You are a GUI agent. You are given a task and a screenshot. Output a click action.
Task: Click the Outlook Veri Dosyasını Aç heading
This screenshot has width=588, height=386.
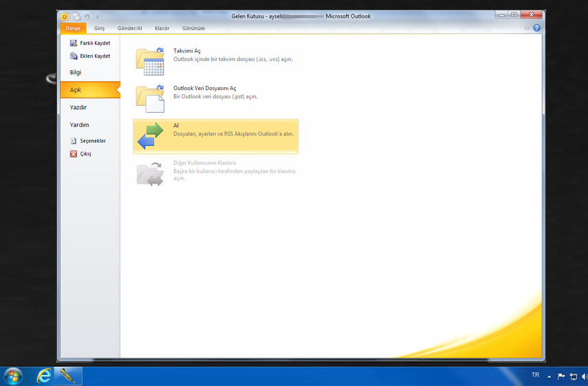point(204,89)
